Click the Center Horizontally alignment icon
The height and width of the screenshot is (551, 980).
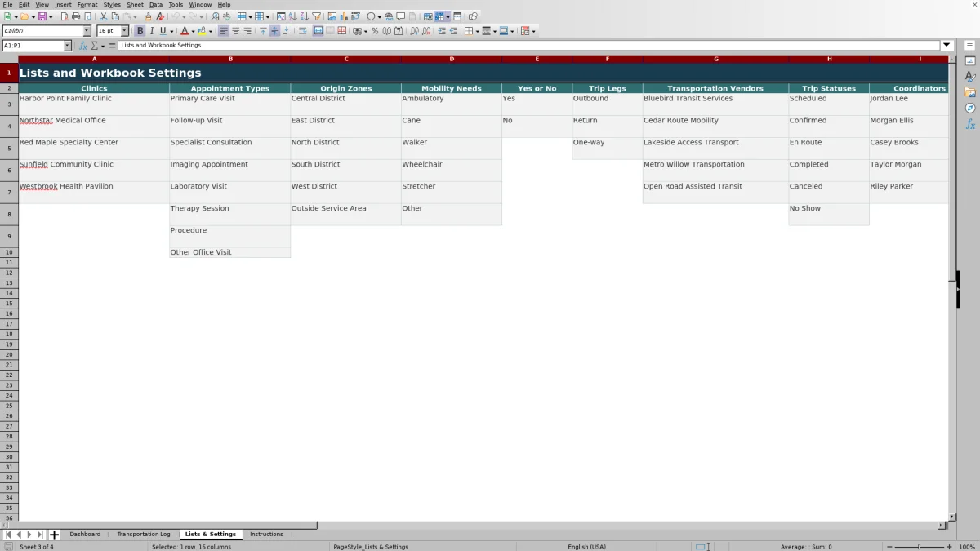pyautogui.click(x=235, y=31)
